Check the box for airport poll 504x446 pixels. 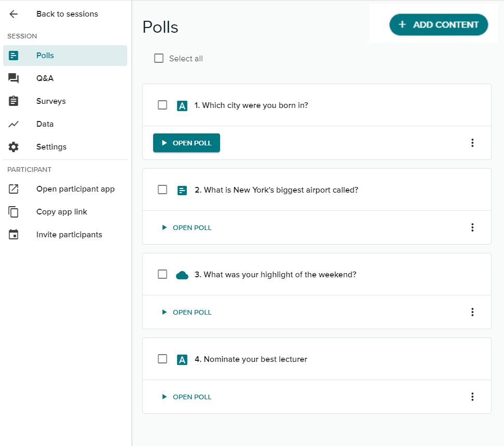coord(162,190)
